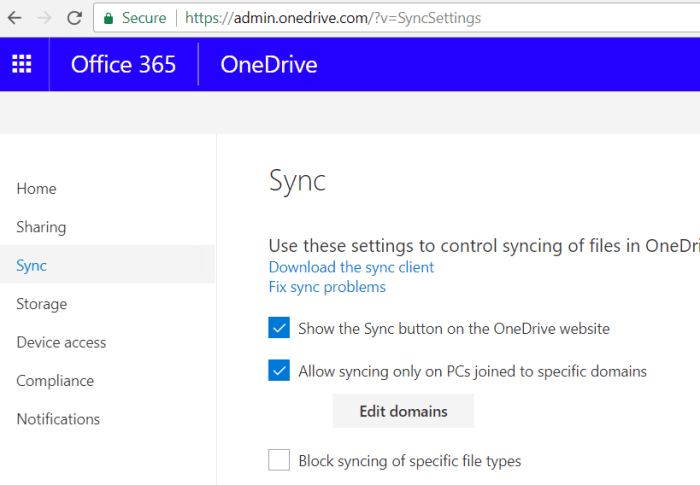The width and height of the screenshot is (700, 485).
Task: Click the browser back arrow
Action: pos(16,18)
